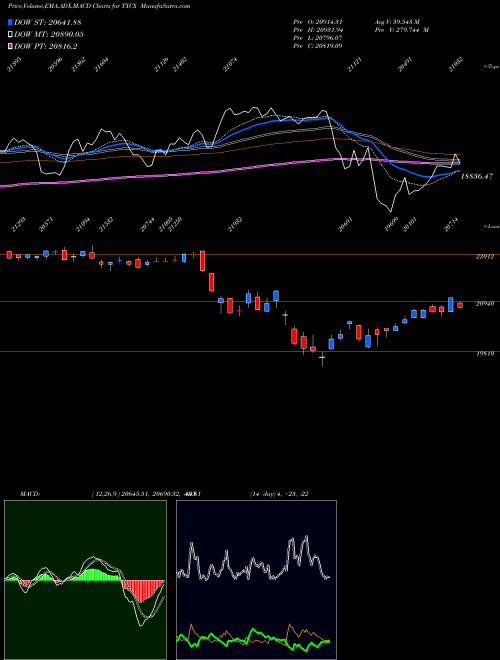Click the blue DOW ST legend swatch
This screenshot has height=660, width=500.
(x=11, y=22)
